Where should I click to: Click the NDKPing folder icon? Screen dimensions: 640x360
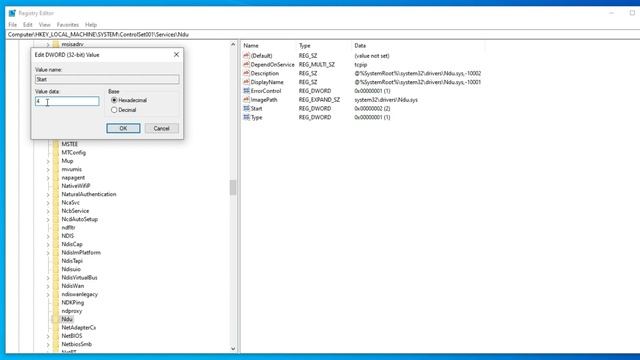tap(56, 302)
